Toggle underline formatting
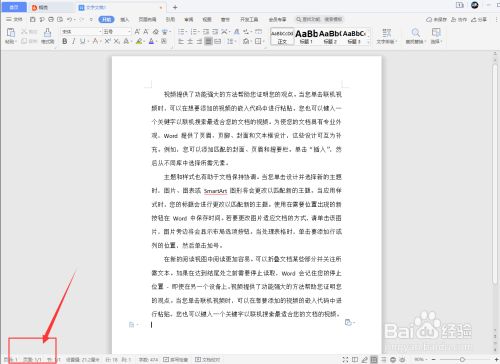Screen dimensions: 500x364 (x=82, y=41)
